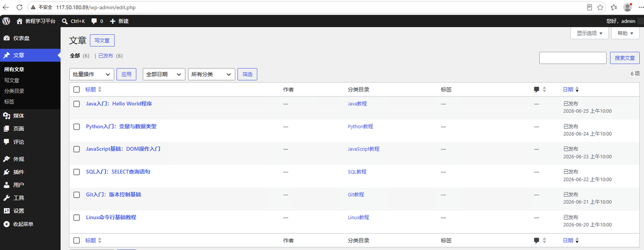Open the Ctrl+K search command
The height and width of the screenshot is (250, 644).
click(73, 21)
